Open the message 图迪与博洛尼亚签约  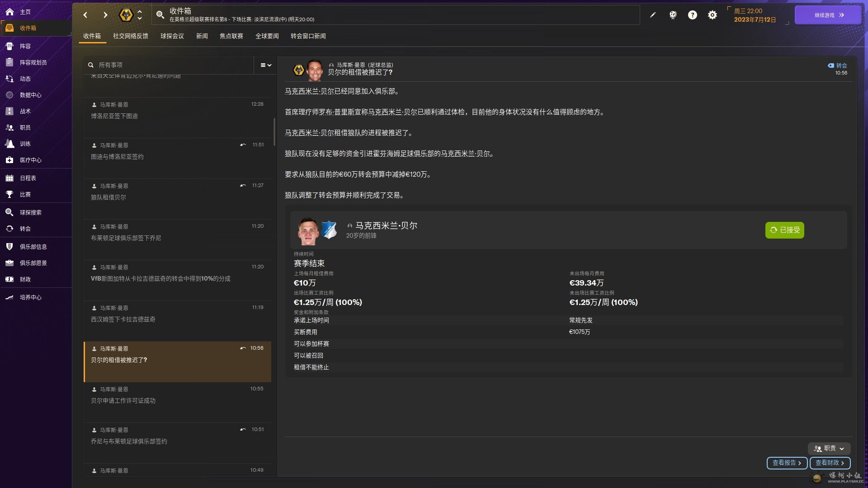pyautogui.click(x=177, y=158)
